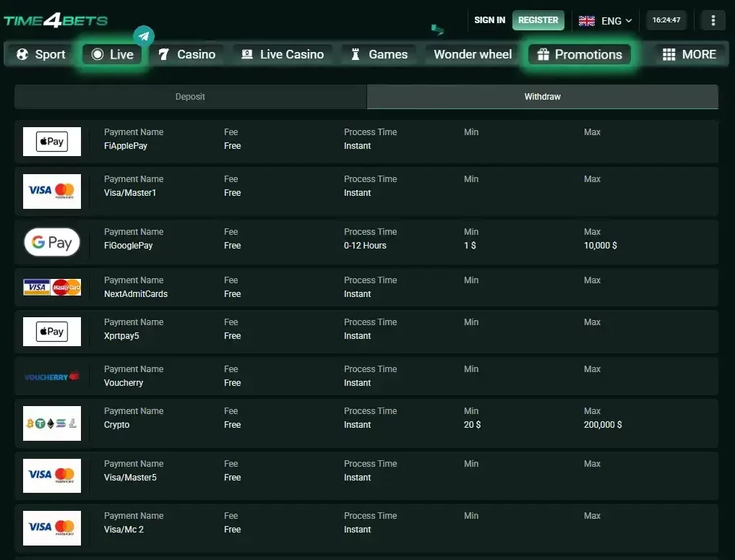Select the Voucherry logo

52,376
